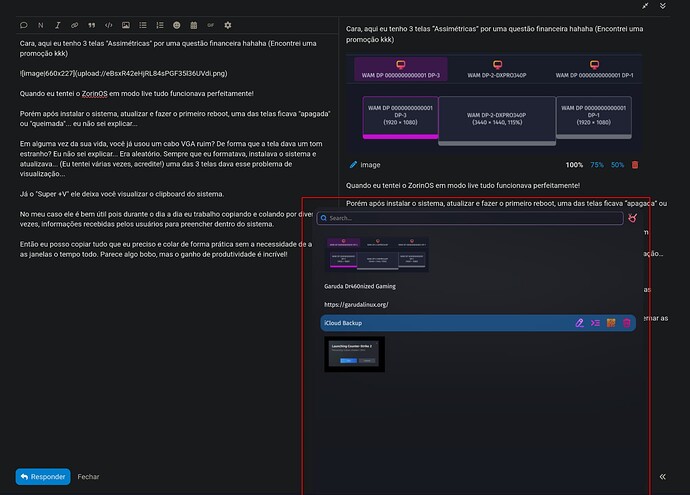The height and width of the screenshot is (495, 690).
Task: Insert date and time via calendar icon
Action: (194, 24)
